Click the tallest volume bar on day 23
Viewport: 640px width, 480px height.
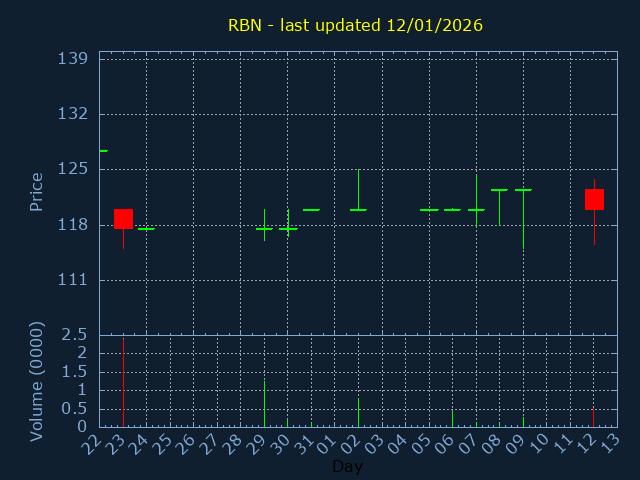click(123, 382)
